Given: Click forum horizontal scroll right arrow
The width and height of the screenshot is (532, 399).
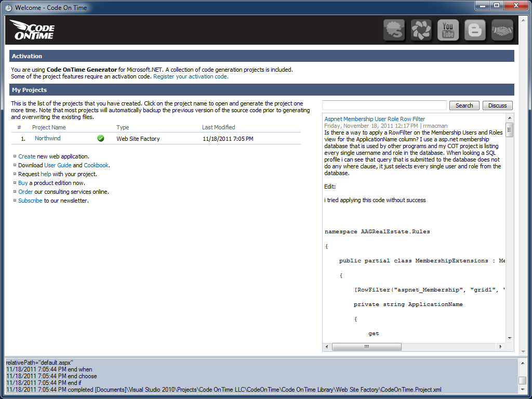Looking at the screenshot, I should (x=500, y=347).
